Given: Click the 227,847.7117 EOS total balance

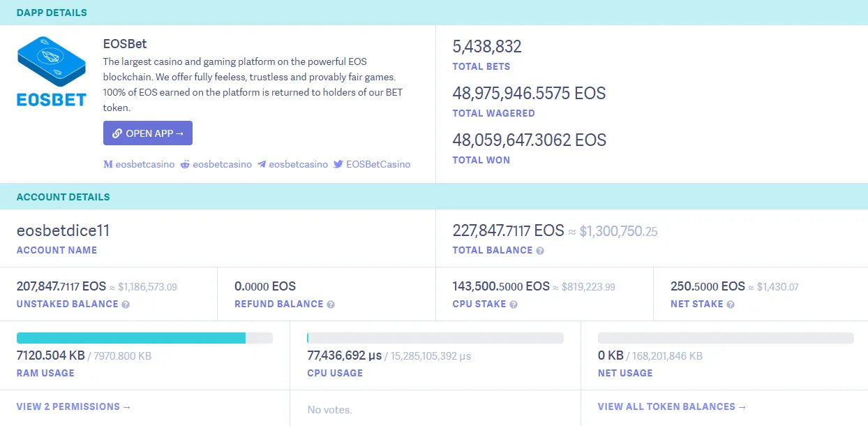Looking at the screenshot, I should point(508,231).
